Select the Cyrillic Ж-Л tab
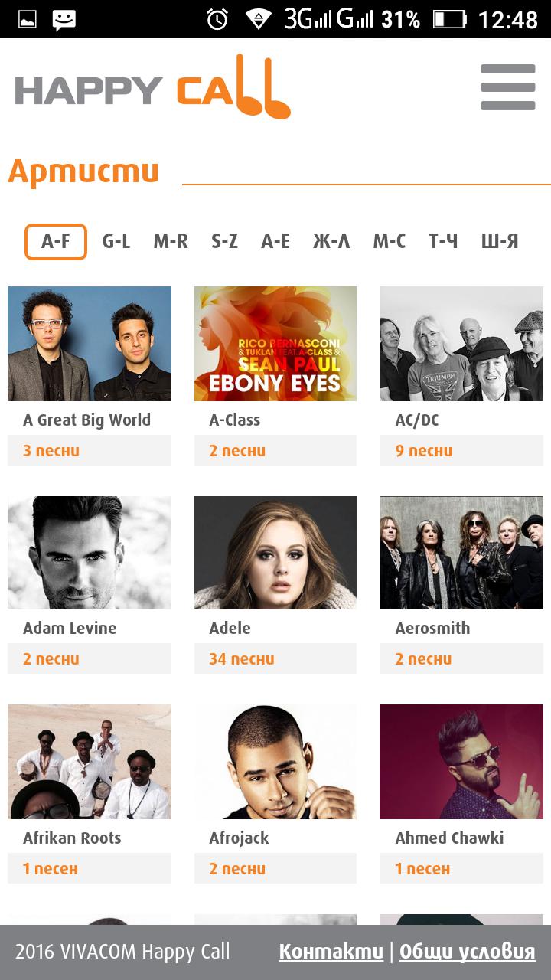Screen dimensions: 551x980 [331, 242]
